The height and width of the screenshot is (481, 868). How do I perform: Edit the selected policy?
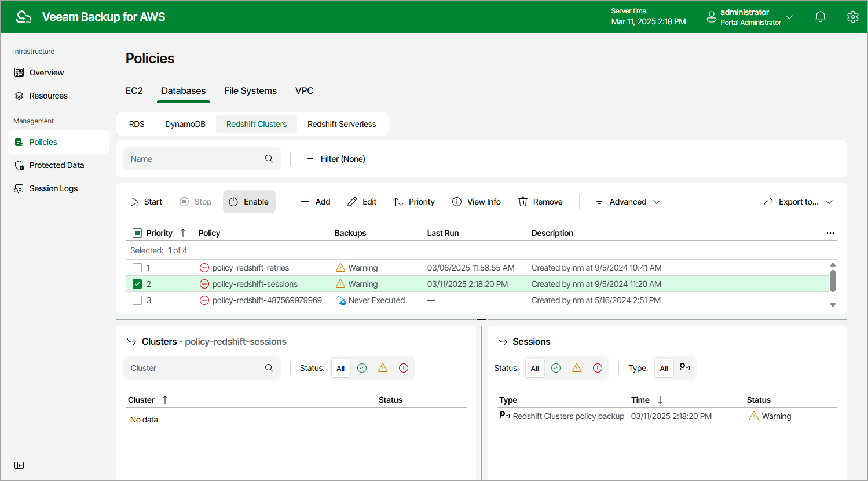point(362,202)
